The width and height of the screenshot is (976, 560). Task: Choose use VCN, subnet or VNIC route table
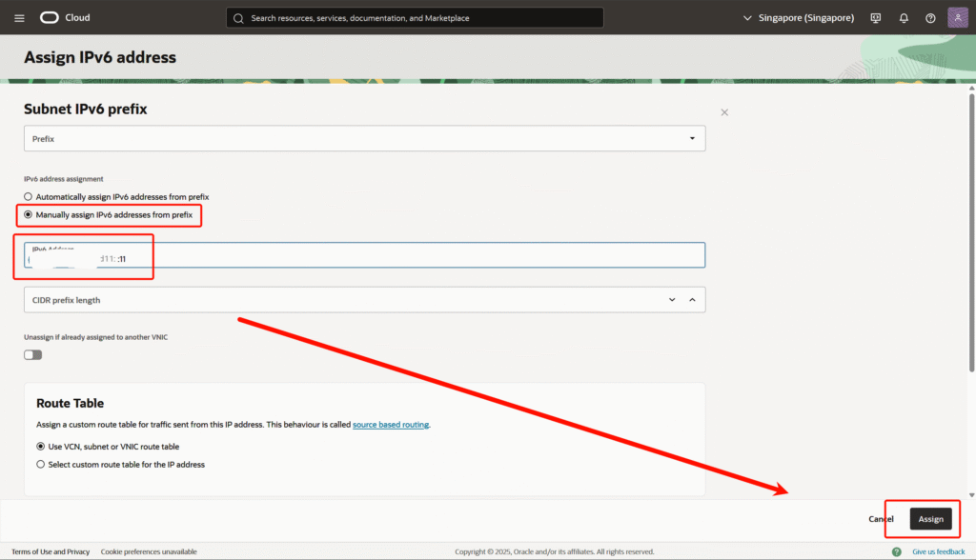pos(40,446)
